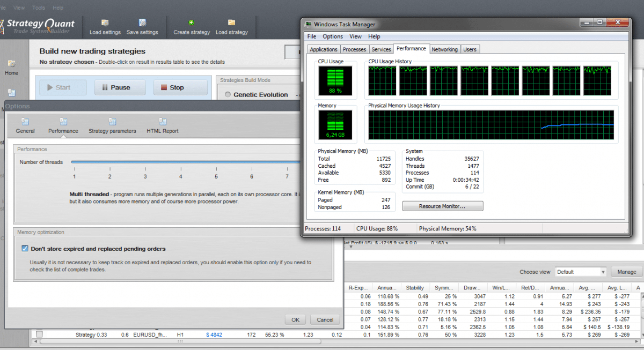Image resolution: width=644 pixels, height=350 pixels.
Task: Sort by the Win/L... column header
Action: (x=502, y=288)
